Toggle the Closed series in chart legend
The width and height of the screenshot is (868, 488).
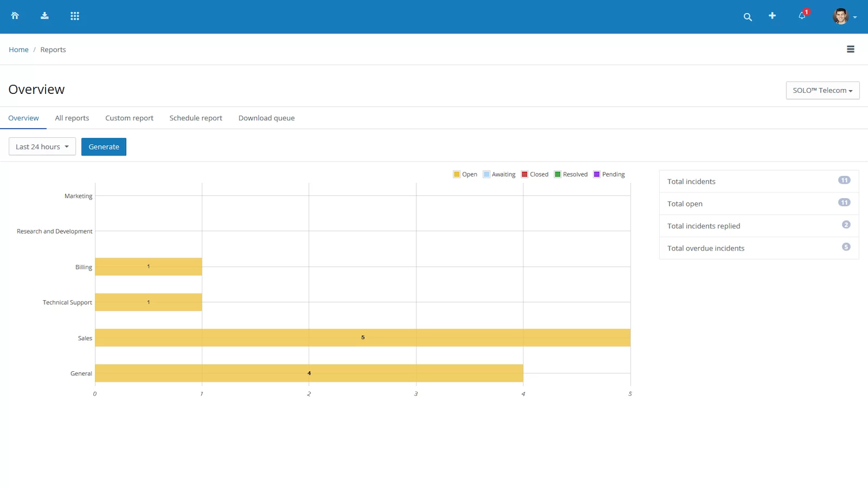click(x=534, y=174)
